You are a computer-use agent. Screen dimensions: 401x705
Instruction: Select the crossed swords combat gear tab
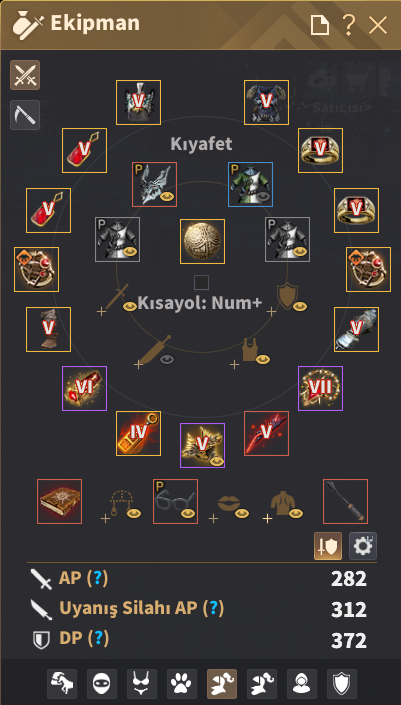[x=25, y=75]
